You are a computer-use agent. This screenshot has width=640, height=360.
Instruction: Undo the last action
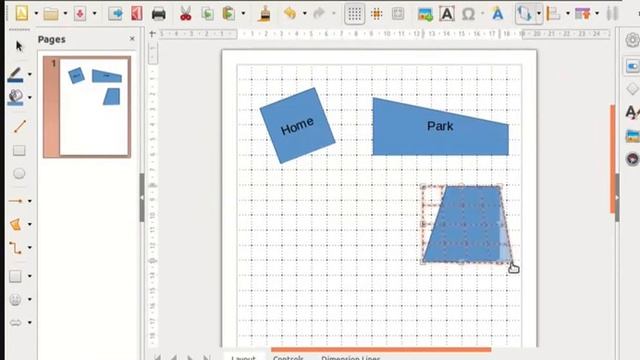pyautogui.click(x=290, y=14)
